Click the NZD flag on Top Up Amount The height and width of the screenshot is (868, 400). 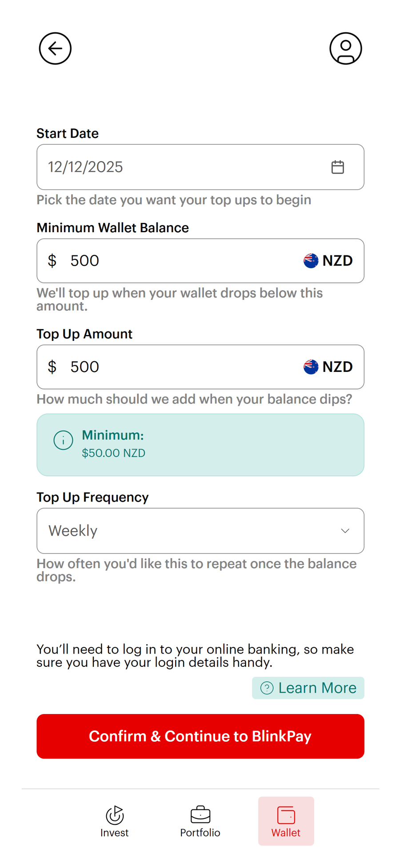(310, 367)
